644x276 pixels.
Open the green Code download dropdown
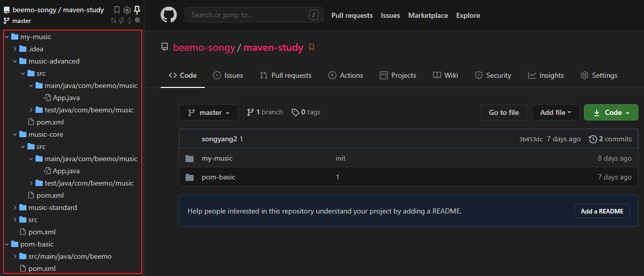click(611, 112)
